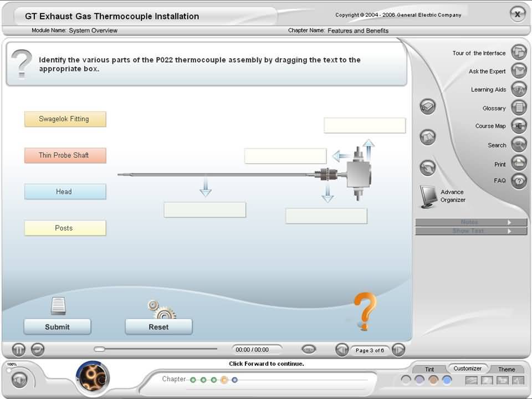The image size is (532, 399).
Task: Open the Advance Organizer monitor icon
Action: pos(428,196)
